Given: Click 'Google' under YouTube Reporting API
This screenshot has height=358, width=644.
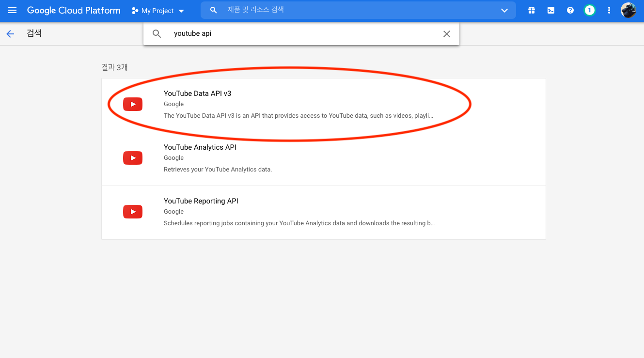Looking at the screenshot, I should pyautogui.click(x=173, y=212).
